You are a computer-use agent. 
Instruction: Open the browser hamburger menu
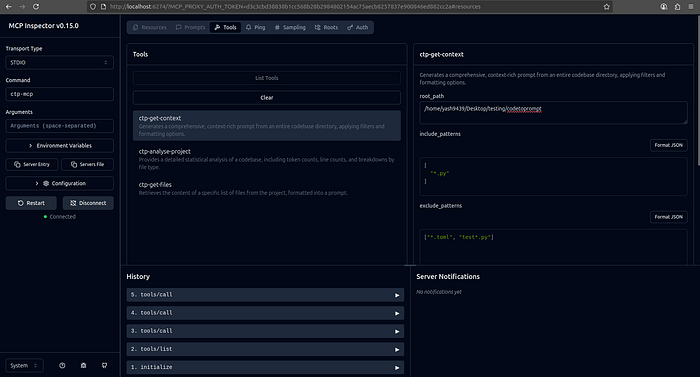tap(691, 7)
